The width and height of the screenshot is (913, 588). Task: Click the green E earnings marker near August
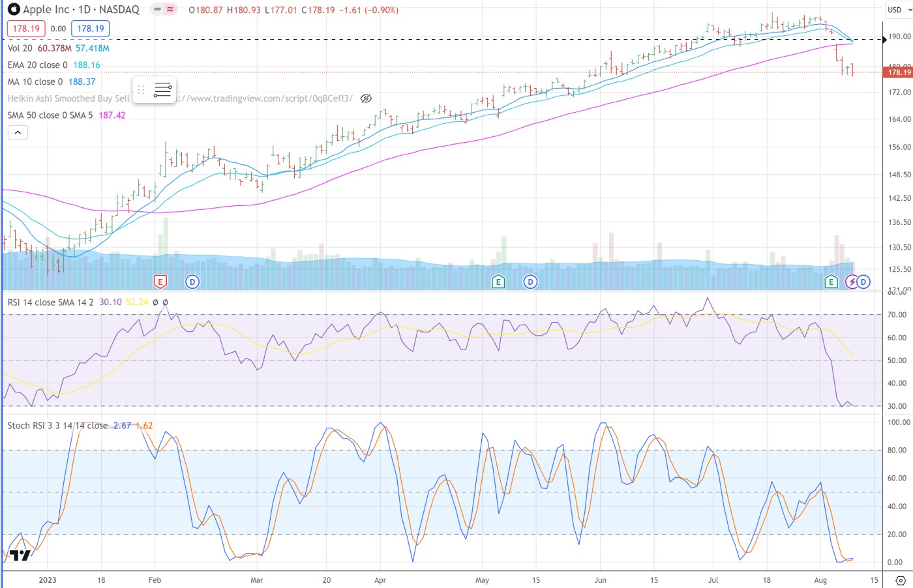tap(831, 282)
